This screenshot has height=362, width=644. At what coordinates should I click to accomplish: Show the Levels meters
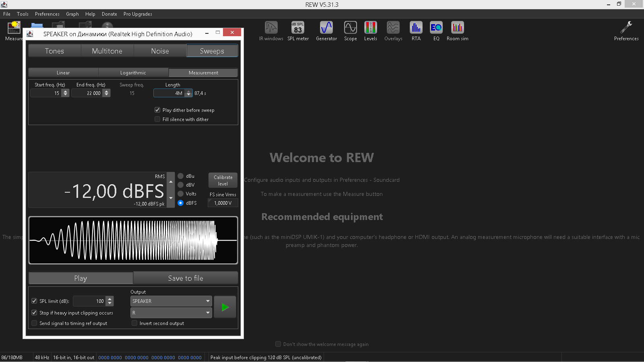coord(371,31)
